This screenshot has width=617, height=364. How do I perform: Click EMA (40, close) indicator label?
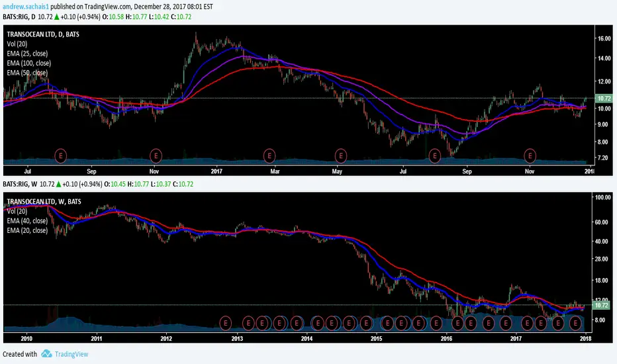tap(27, 221)
